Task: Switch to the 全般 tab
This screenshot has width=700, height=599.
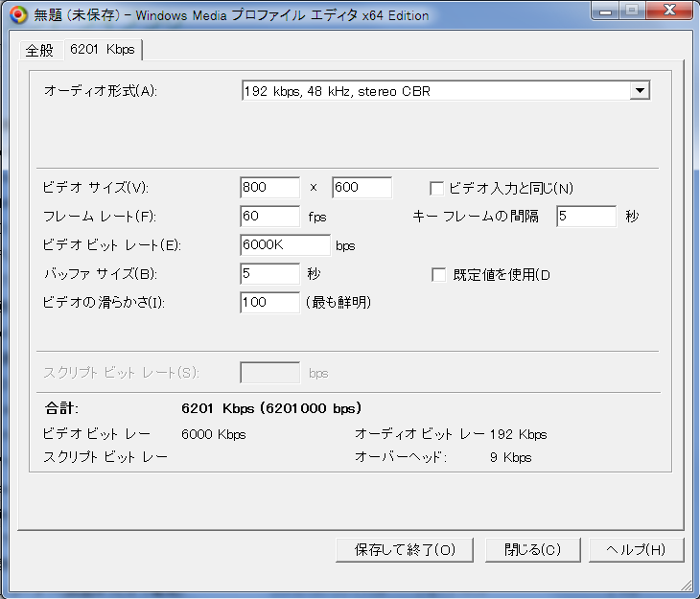Action: (39, 50)
